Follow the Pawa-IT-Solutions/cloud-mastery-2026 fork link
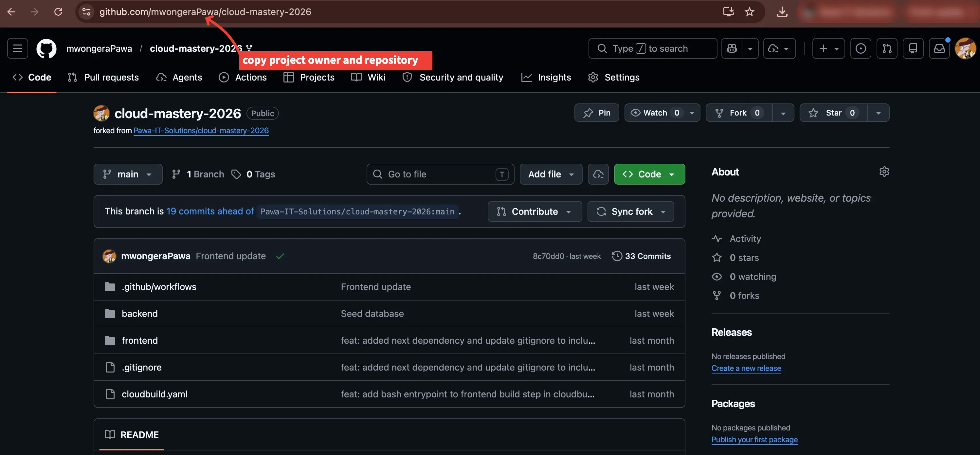 (201, 131)
